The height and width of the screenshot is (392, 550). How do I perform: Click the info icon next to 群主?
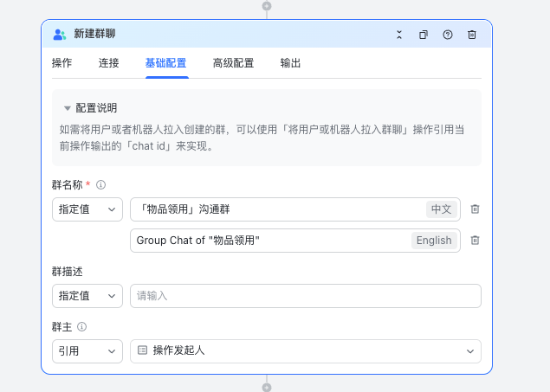pos(81,327)
